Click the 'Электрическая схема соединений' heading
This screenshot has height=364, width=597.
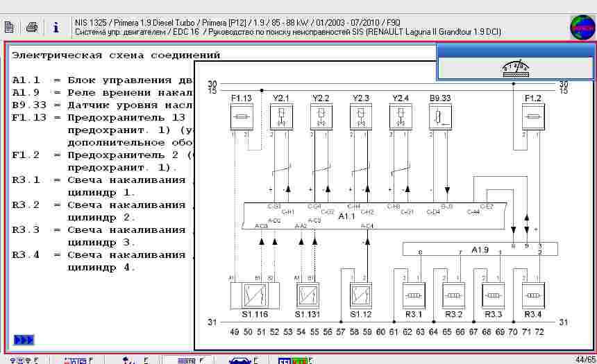click(x=116, y=55)
